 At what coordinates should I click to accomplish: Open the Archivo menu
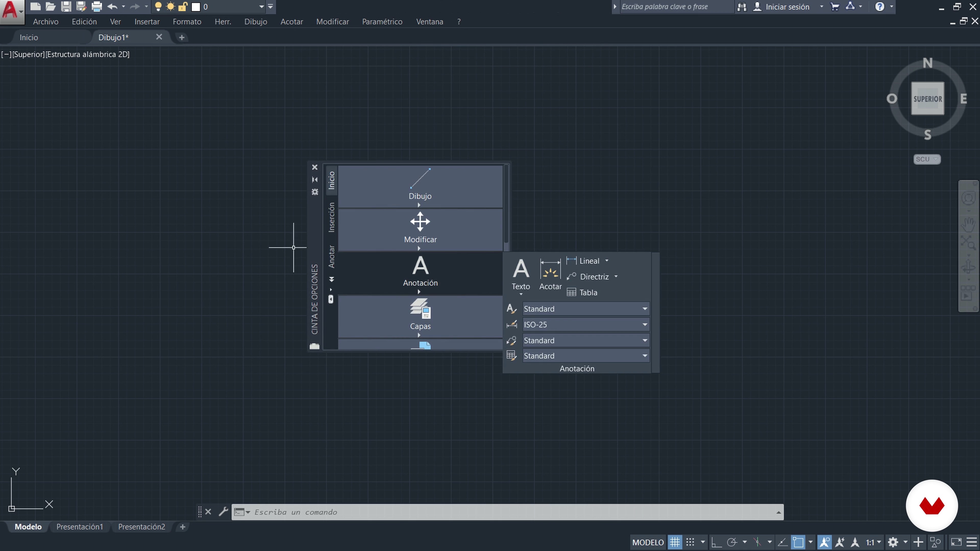coord(46,22)
